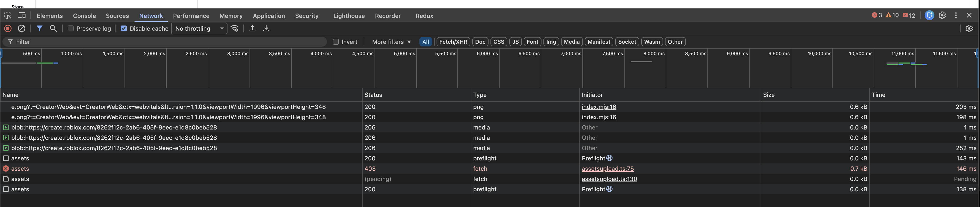Select the All request type filter
980x207 pixels.
[426, 42]
